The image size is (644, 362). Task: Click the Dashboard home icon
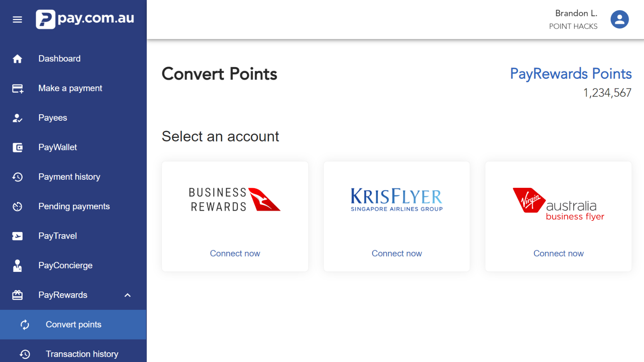coord(17,59)
